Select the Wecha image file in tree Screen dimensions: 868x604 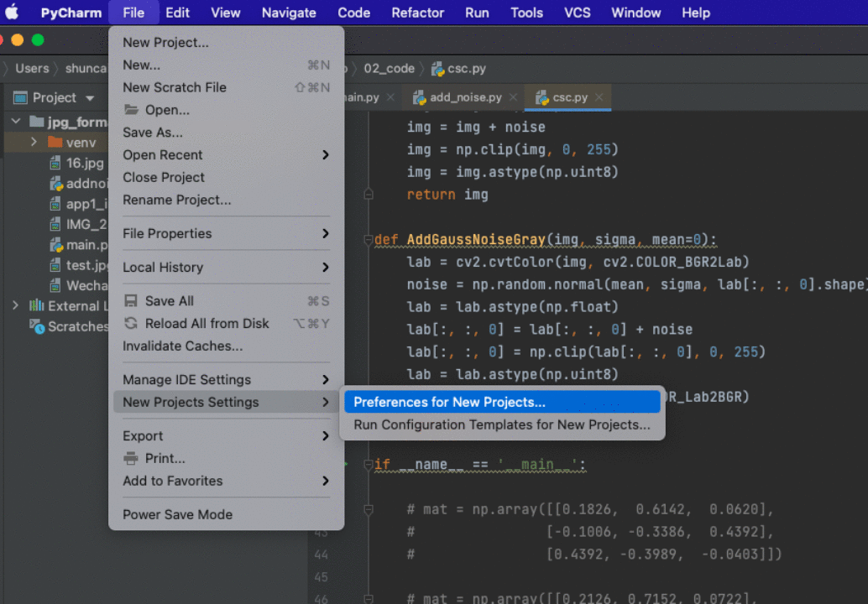tap(79, 286)
